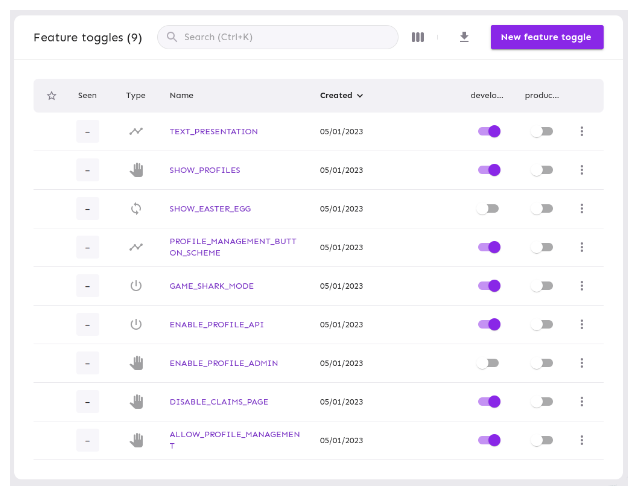Click seen indicator for TEXT_PRESENTATION

click(87, 131)
